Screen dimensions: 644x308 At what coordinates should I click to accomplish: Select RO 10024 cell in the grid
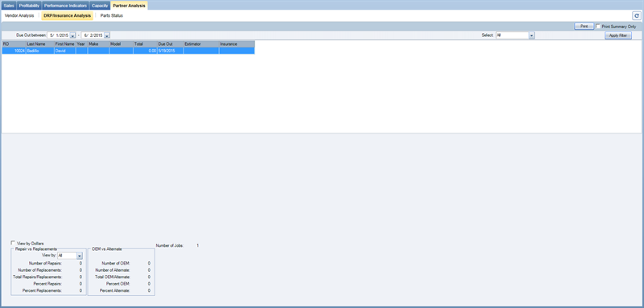[14, 51]
